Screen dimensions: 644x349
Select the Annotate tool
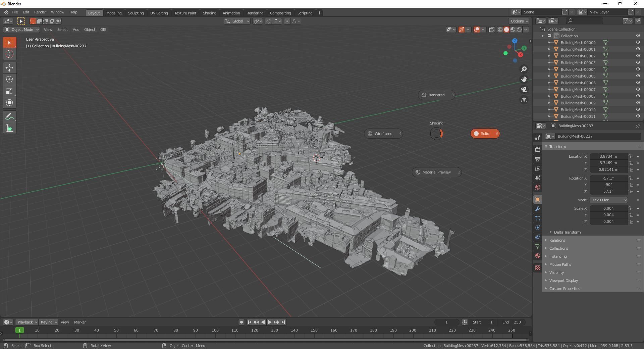click(9, 116)
